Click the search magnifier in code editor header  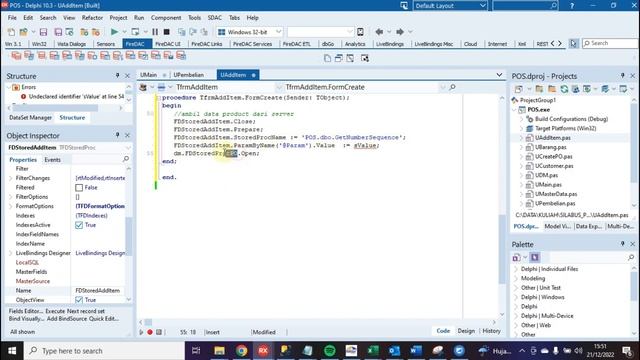[452, 87]
